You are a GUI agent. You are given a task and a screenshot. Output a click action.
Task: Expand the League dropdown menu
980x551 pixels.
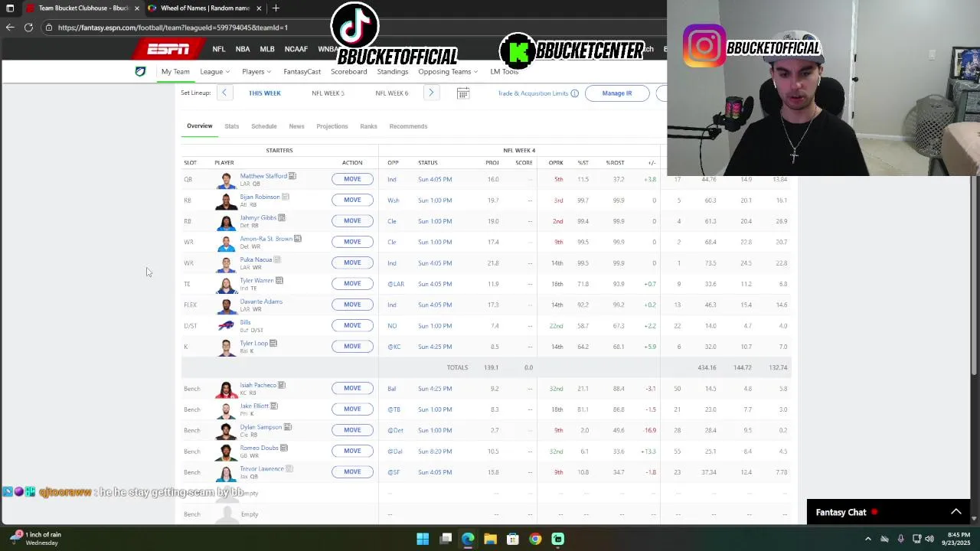click(214, 72)
